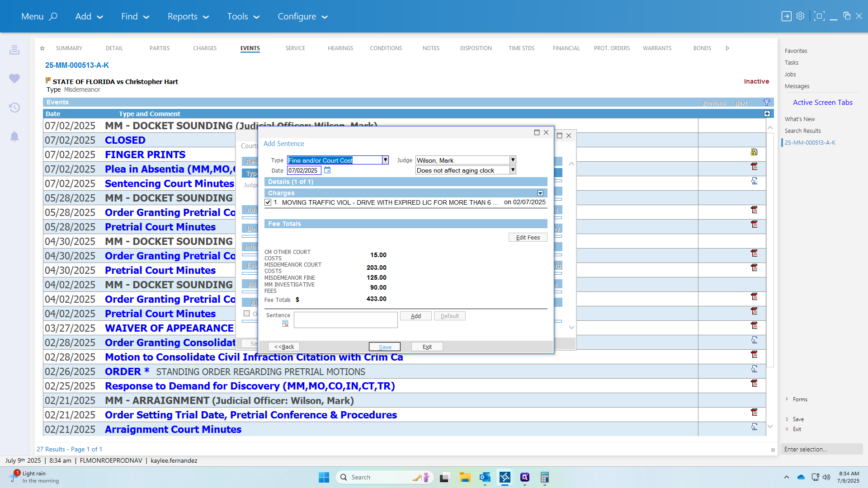Click Forms in the right panel
This screenshot has width=868, height=488.
pyautogui.click(x=800, y=399)
